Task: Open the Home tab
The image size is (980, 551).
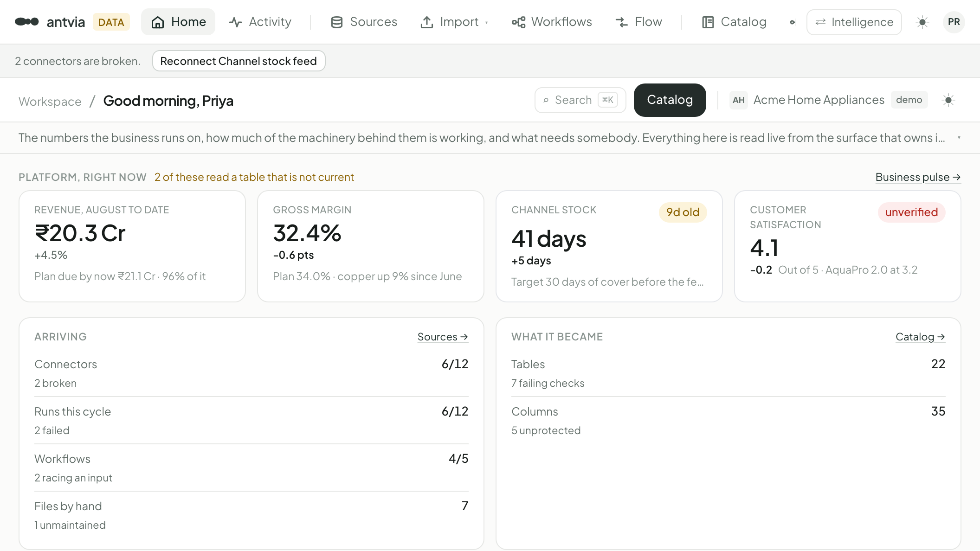Action: tap(178, 22)
